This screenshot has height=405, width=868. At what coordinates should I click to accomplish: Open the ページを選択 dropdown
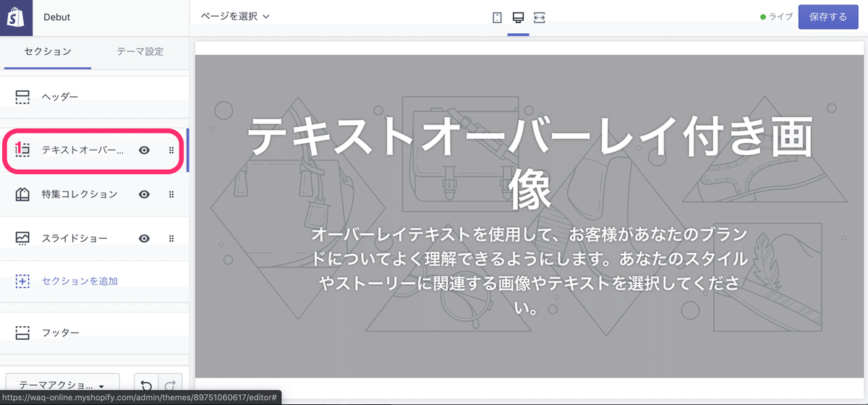(235, 16)
